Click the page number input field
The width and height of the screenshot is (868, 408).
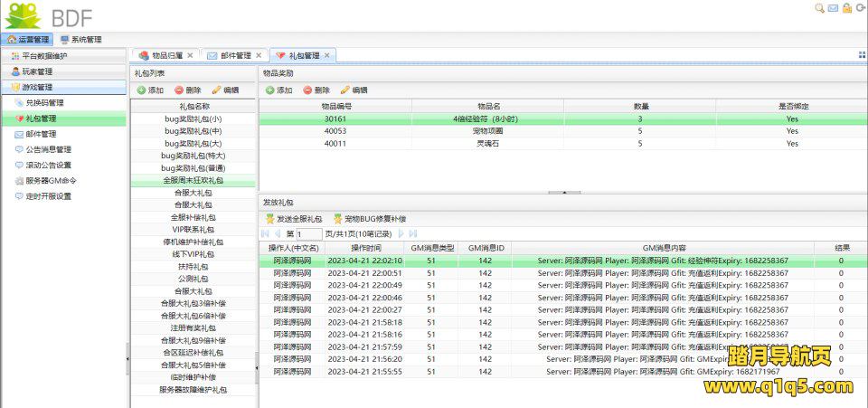point(308,234)
